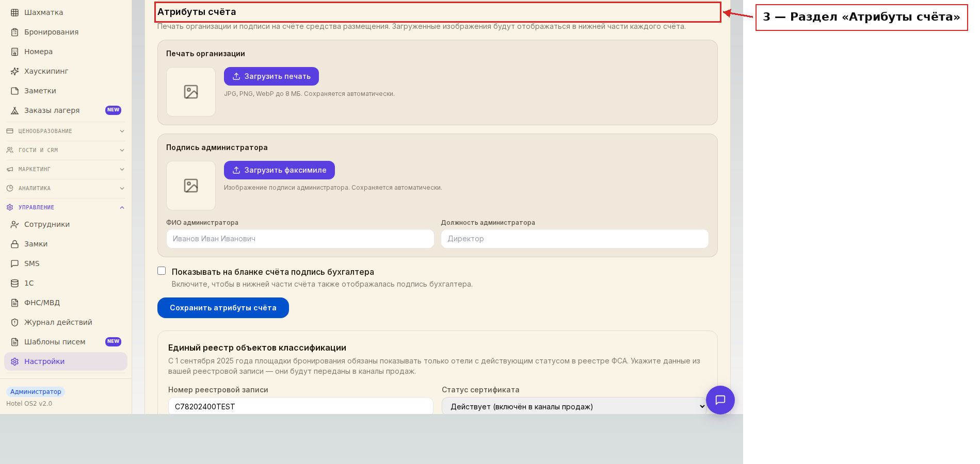Screen dimensions: 980x464
Task: Expand the Аналитика section chevron
Action: [x=122, y=188]
